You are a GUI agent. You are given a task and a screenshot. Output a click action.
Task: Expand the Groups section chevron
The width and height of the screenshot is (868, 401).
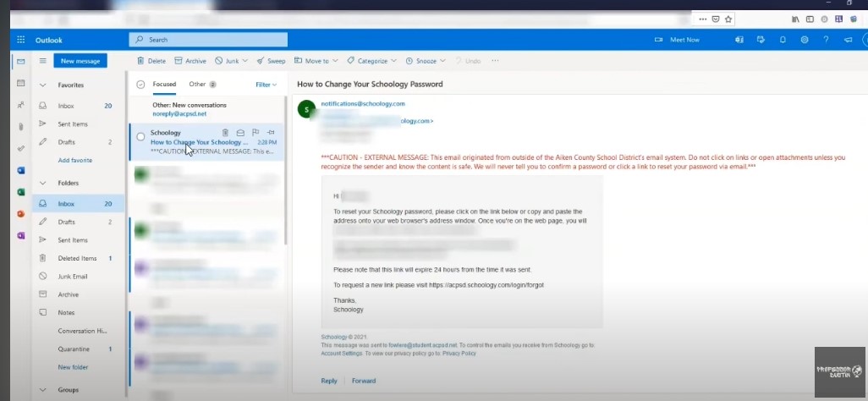coord(42,390)
